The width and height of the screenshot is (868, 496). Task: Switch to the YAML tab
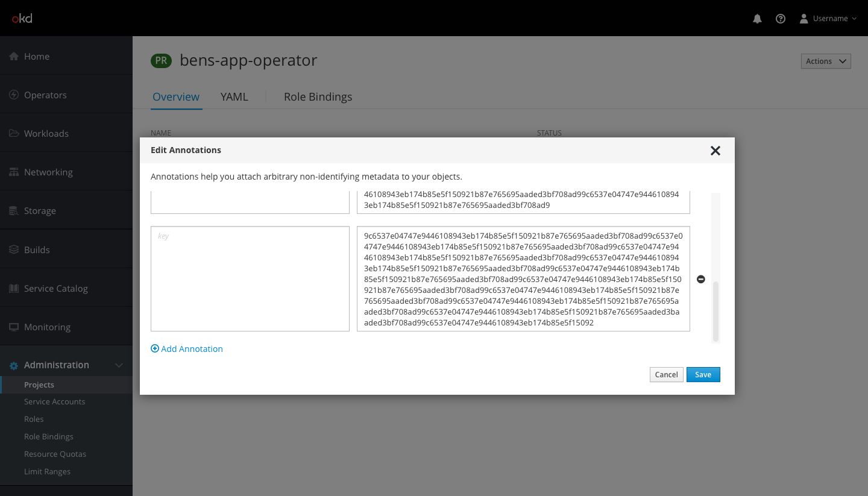[234, 96]
